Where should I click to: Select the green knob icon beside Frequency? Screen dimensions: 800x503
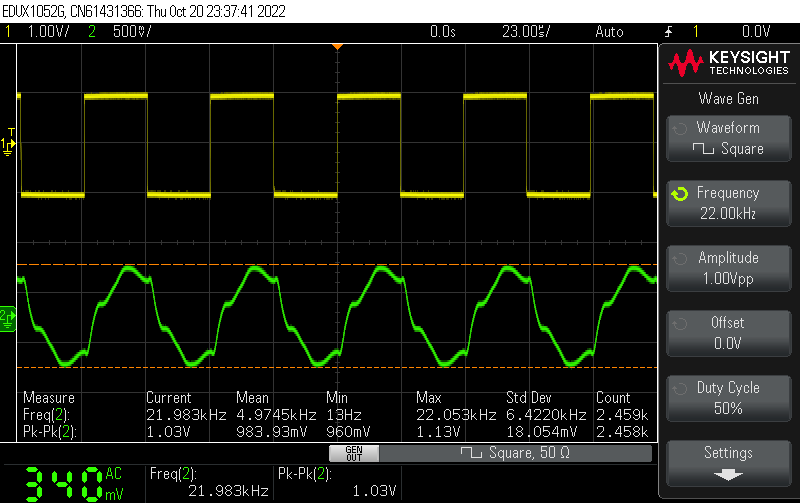coord(680,194)
